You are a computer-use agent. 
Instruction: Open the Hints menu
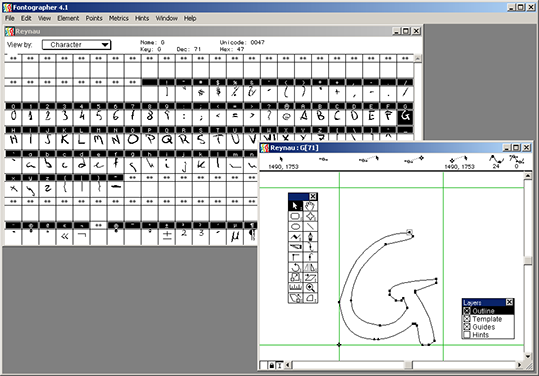click(142, 18)
